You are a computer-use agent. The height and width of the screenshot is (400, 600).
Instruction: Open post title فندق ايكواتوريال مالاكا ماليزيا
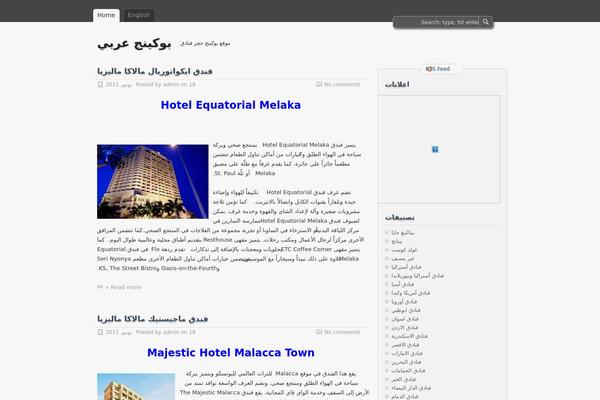[x=155, y=71]
